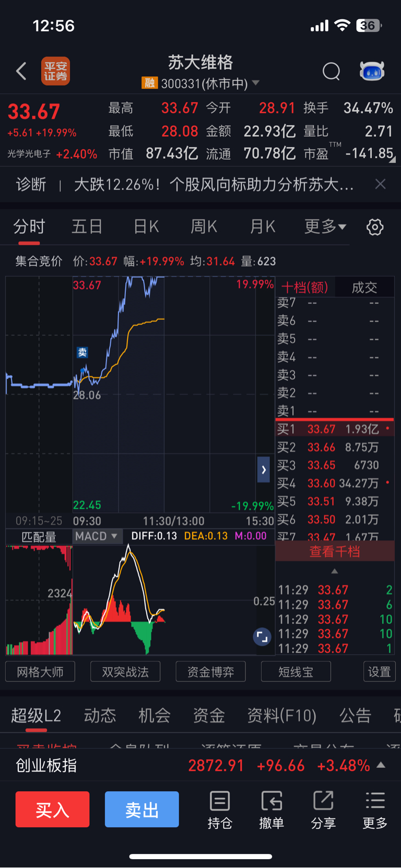Open the robot assistant icon
401x868 pixels.
point(372,71)
